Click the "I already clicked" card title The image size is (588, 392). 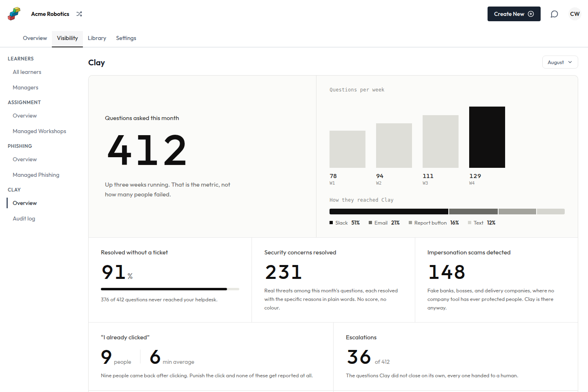(125, 337)
